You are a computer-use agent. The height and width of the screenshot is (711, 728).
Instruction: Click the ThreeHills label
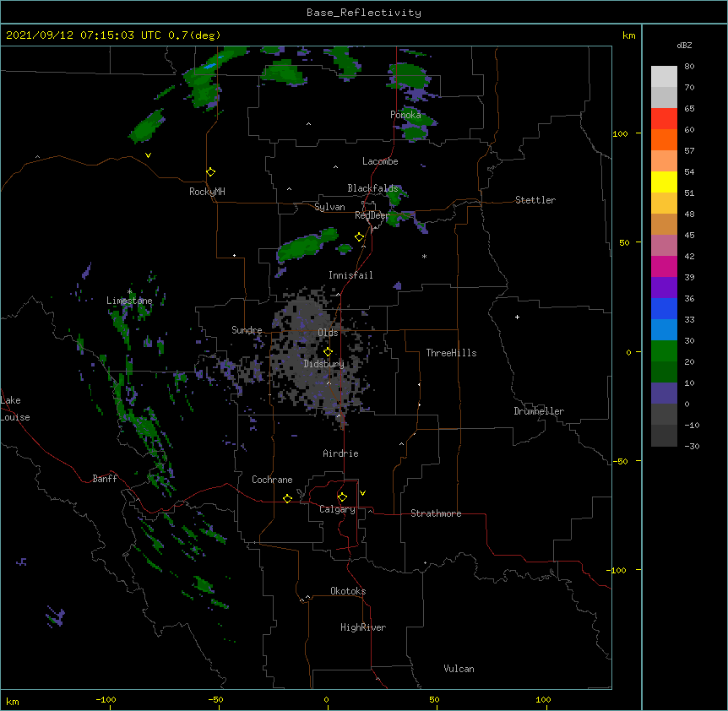point(451,353)
